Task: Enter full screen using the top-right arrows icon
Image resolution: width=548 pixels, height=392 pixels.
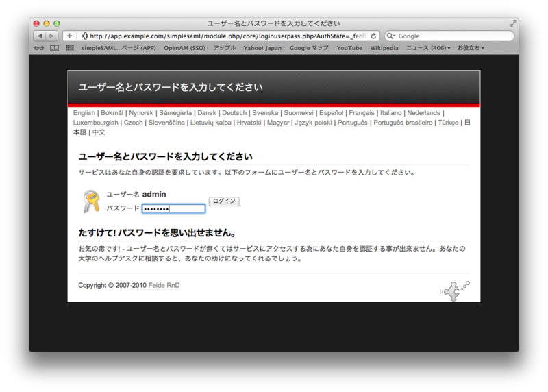Action: click(512, 24)
